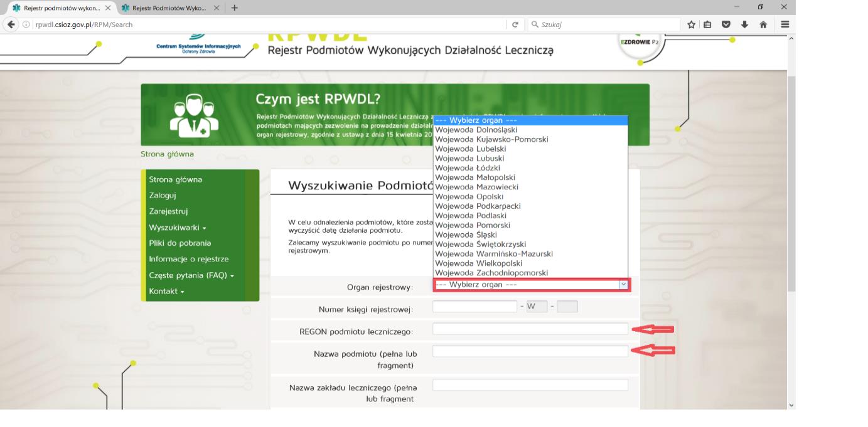
Task: Open a new tab with the plus button
Action: (235, 8)
